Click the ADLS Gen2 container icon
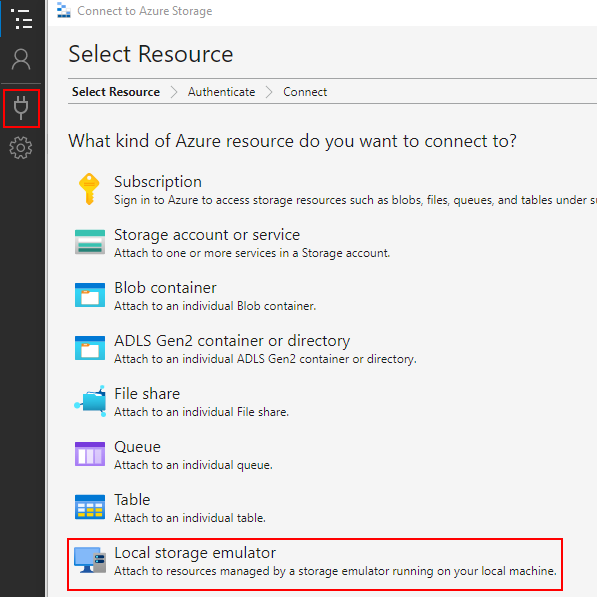The height and width of the screenshot is (597, 597). pos(90,348)
